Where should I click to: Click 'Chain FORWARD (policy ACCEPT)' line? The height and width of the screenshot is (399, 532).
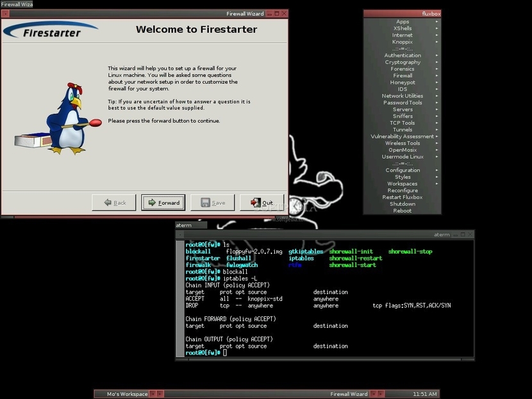pos(231,319)
